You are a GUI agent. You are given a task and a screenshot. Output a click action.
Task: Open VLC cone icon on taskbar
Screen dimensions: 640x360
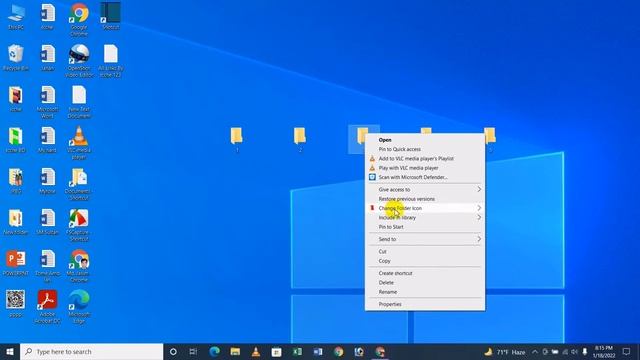point(256,351)
